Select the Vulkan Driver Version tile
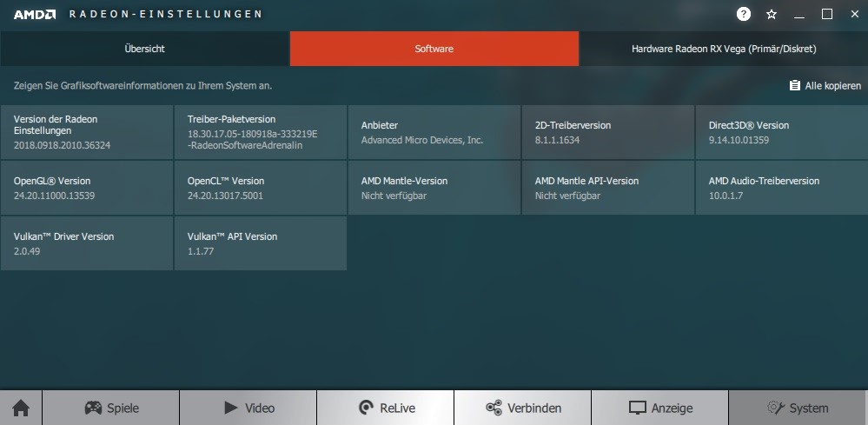Screen dimensions: 868x425 click(x=86, y=243)
